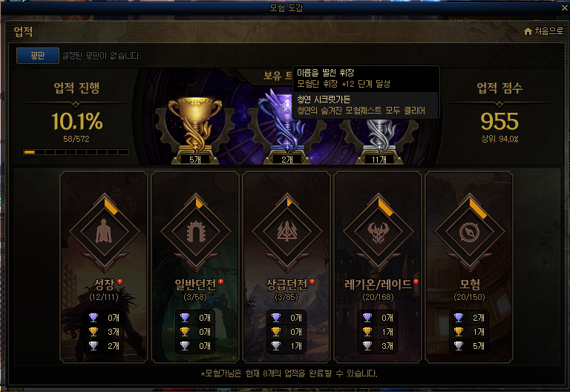Select the 레기온/레이드 (20/168) label
This screenshot has width=570, height=392.
tap(378, 290)
